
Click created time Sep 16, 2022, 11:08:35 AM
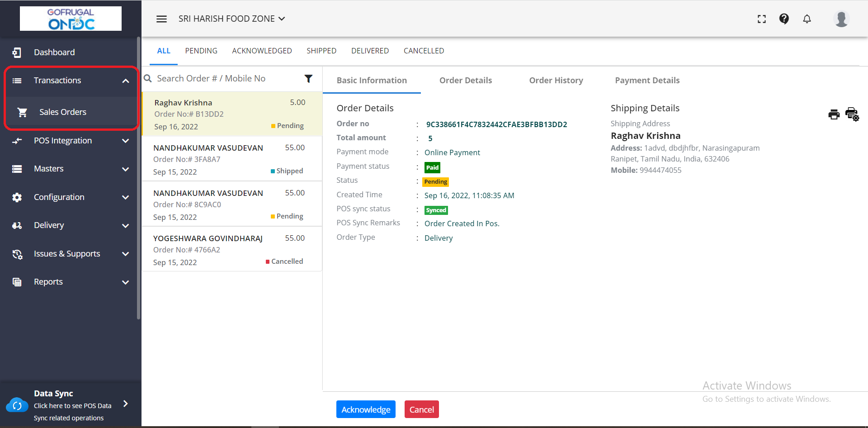(469, 195)
